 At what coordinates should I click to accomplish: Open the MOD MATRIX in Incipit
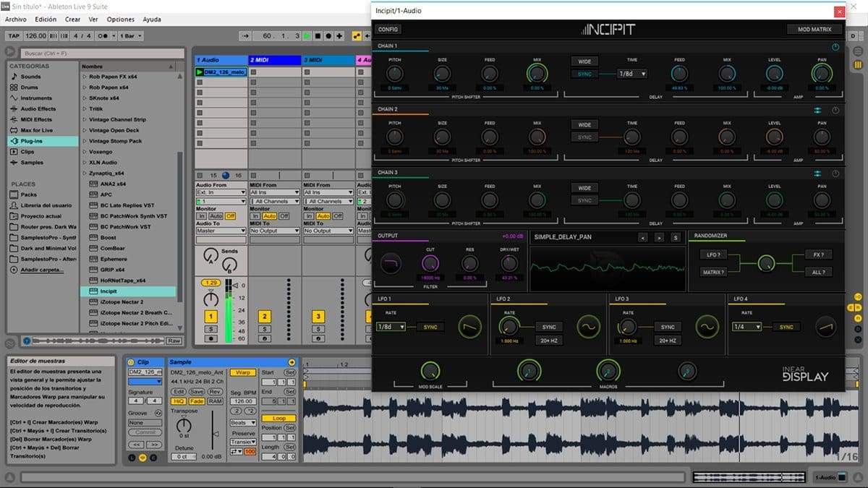point(814,30)
